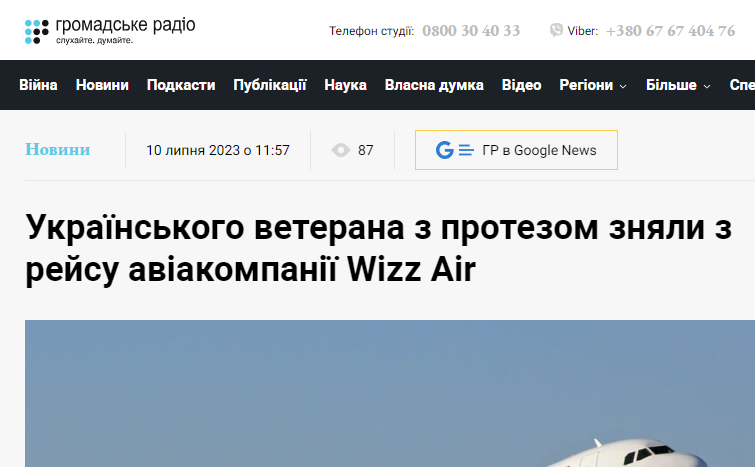This screenshot has height=467, width=755.
Task: Click the громадське радіо site name text
Action: coord(126,25)
